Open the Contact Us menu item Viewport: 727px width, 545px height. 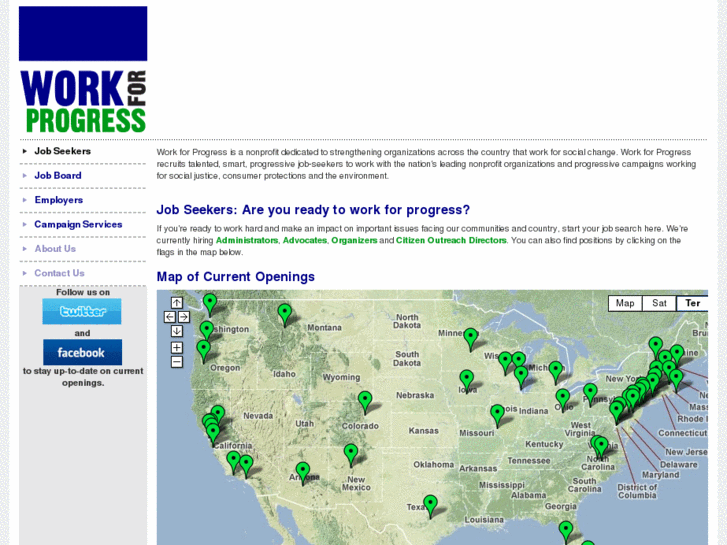click(59, 273)
